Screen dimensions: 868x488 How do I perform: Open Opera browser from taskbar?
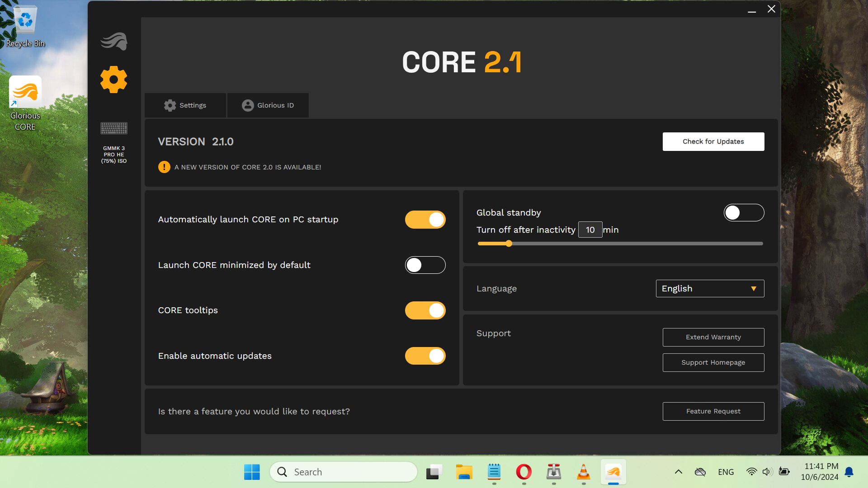[x=524, y=472]
